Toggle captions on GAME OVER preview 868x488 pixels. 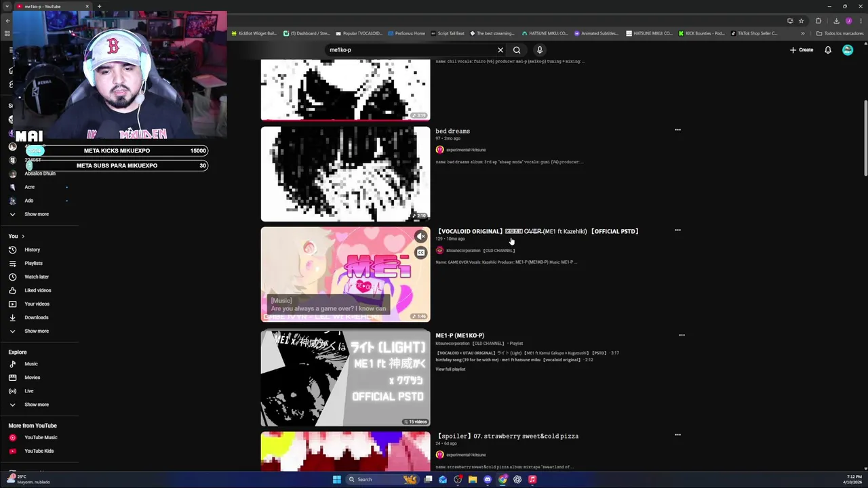coord(420,253)
